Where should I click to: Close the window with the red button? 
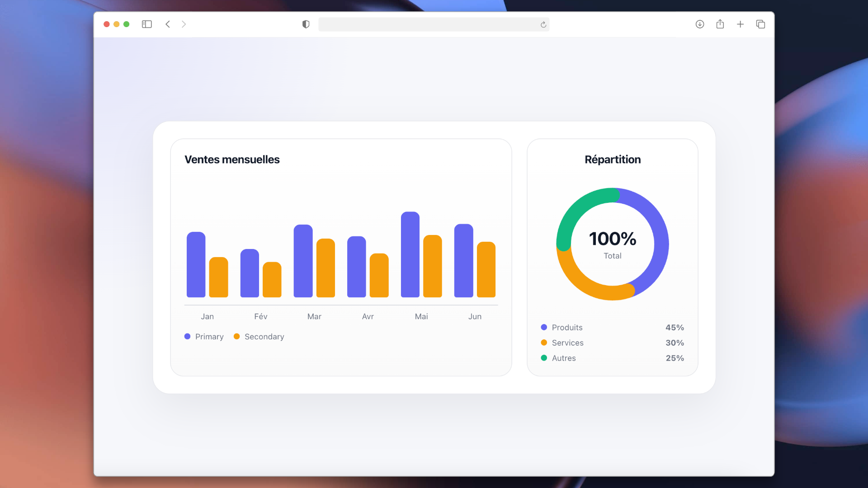(107, 24)
